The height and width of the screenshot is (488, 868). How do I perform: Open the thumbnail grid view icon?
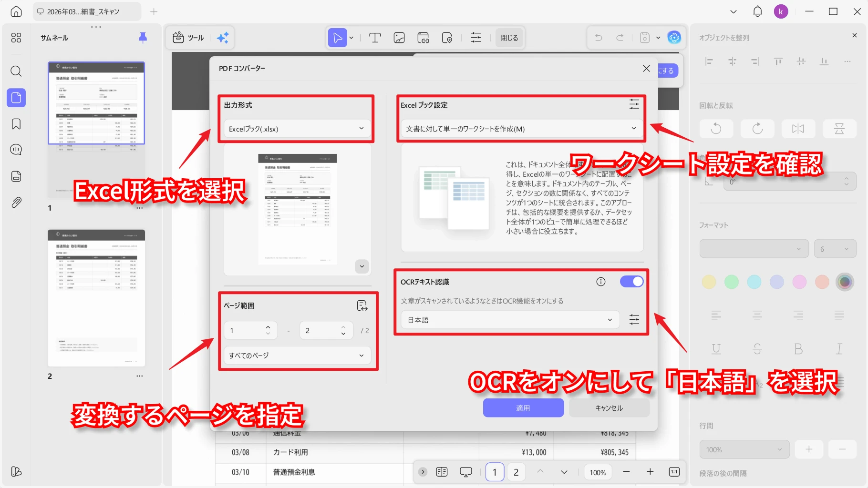[16, 38]
